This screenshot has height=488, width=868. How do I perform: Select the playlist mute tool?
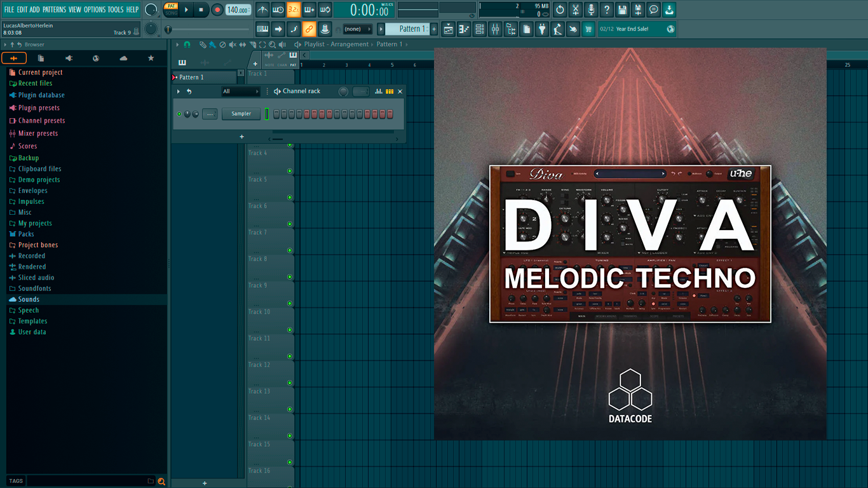(x=233, y=44)
